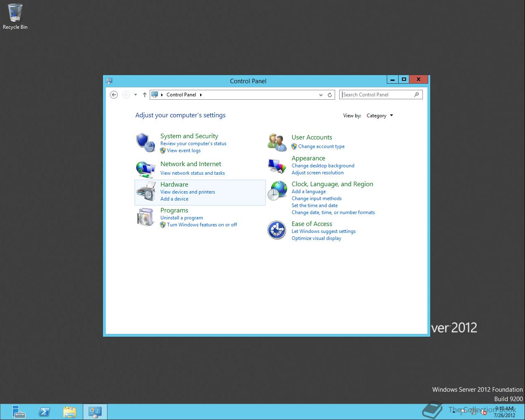Click Uninstall a program link
The width and height of the screenshot is (525, 420).
tap(182, 218)
